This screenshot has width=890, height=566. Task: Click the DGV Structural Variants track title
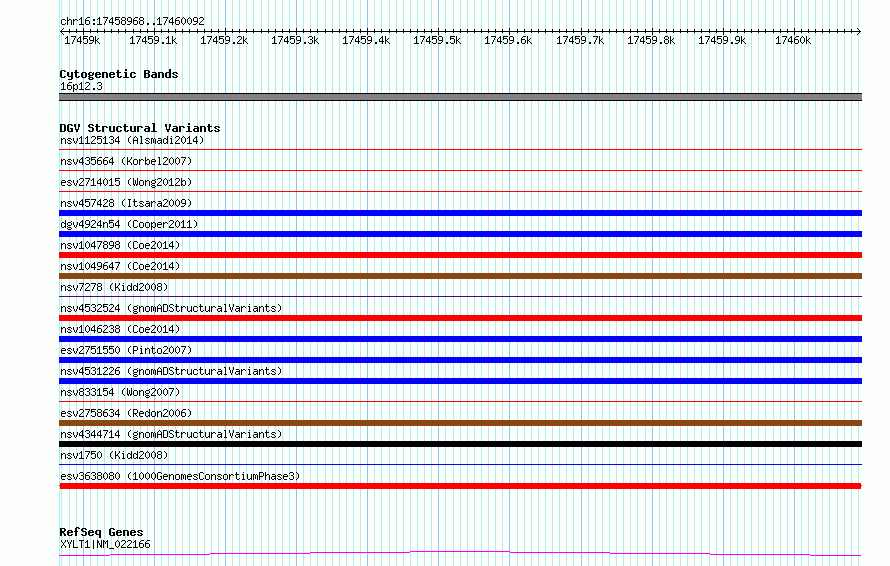140,128
